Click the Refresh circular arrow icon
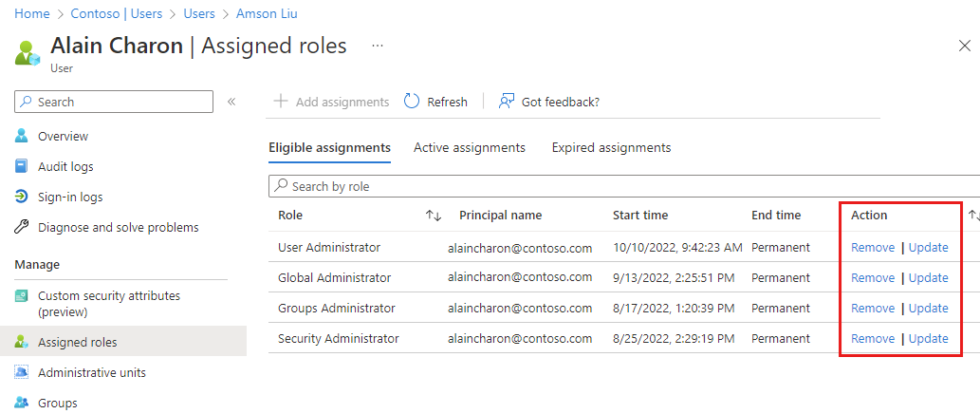This screenshot has width=980, height=414. click(x=412, y=102)
